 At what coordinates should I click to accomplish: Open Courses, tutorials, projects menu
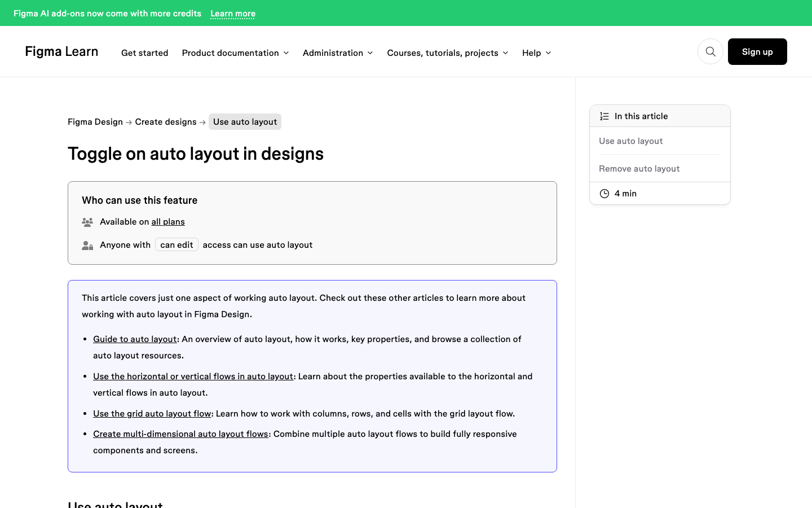tap(443, 52)
